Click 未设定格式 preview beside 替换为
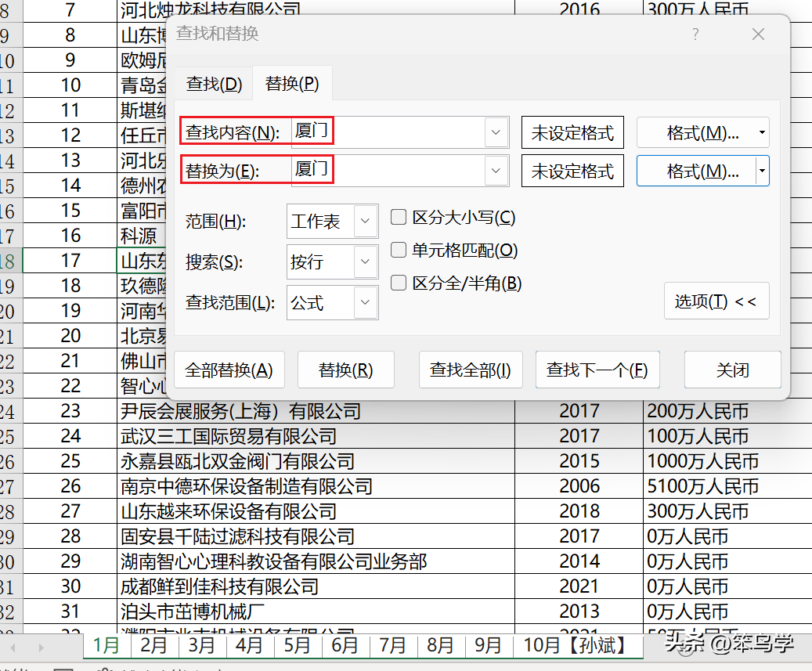The image size is (812, 671). (x=572, y=171)
